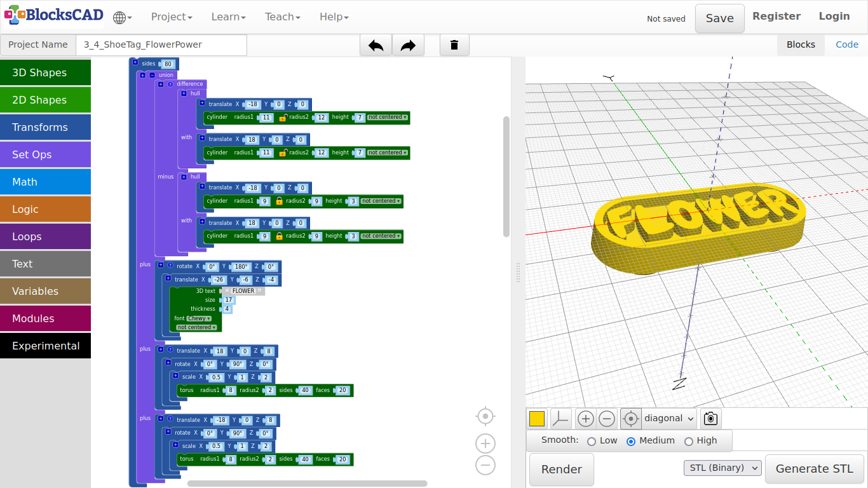
Task: Open the STL (Binary) format dropdown
Action: [722, 468]
